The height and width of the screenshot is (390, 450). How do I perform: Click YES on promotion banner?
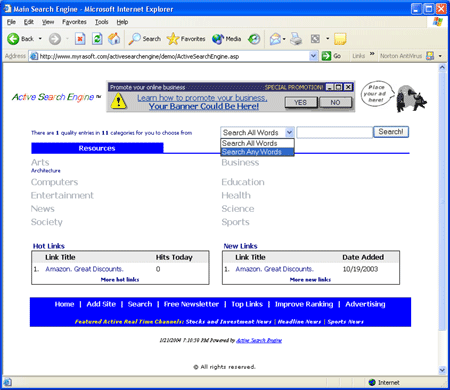(x=301, y=103)
